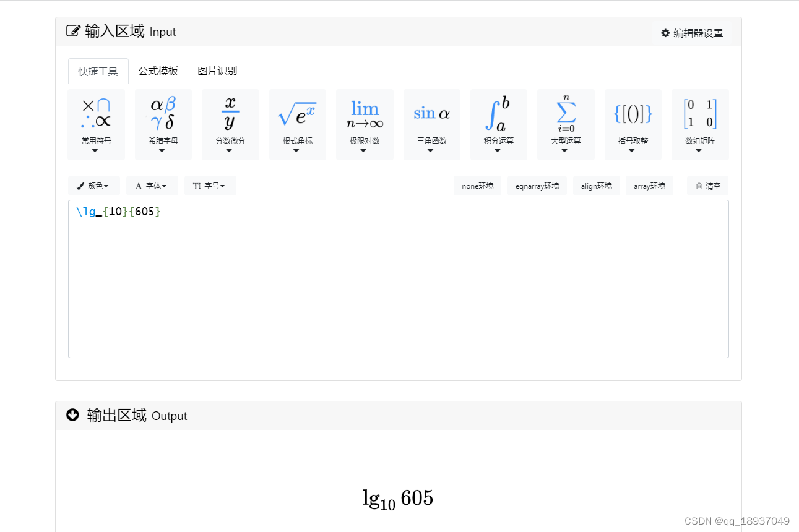Click the down-arrow icon beside 输出区域

73,415
